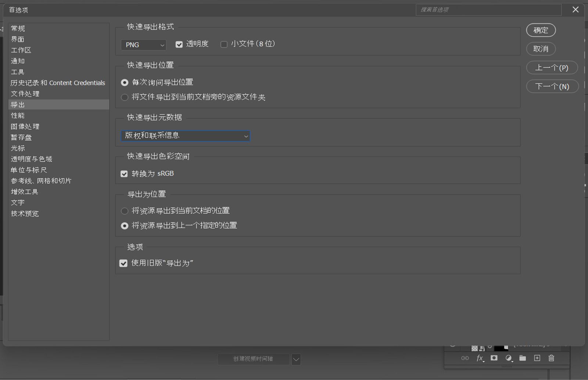Click the 确定 button to confirm
588x380 pixels.
(541, 30)
